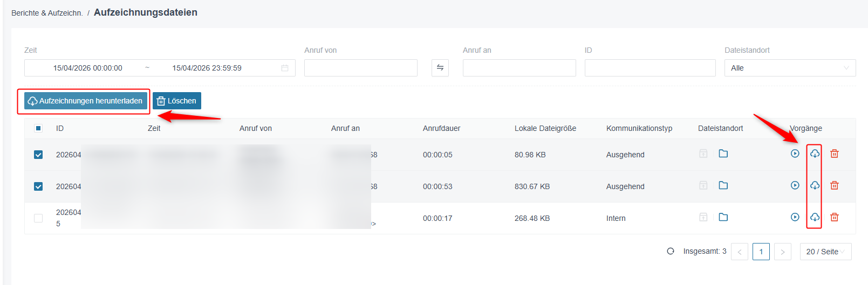Go to next page arrow
Screen dimensions: 868x285
click(783, 252)
